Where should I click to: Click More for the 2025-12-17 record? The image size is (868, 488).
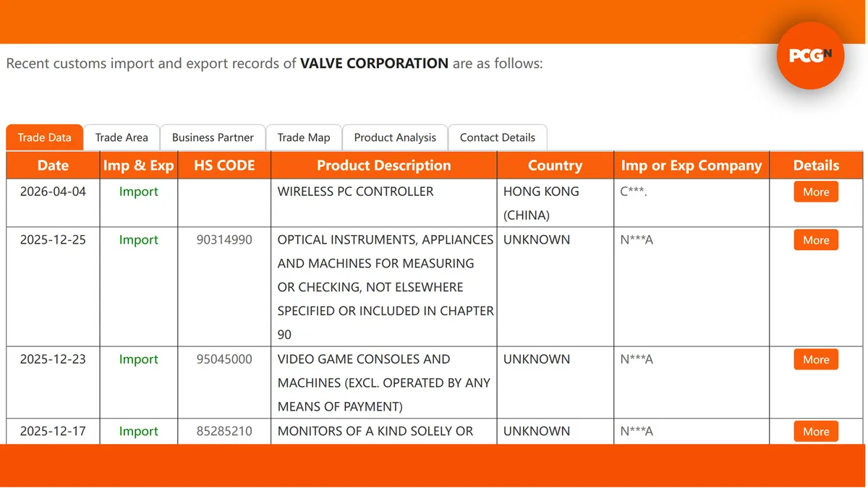pos(816,432)
